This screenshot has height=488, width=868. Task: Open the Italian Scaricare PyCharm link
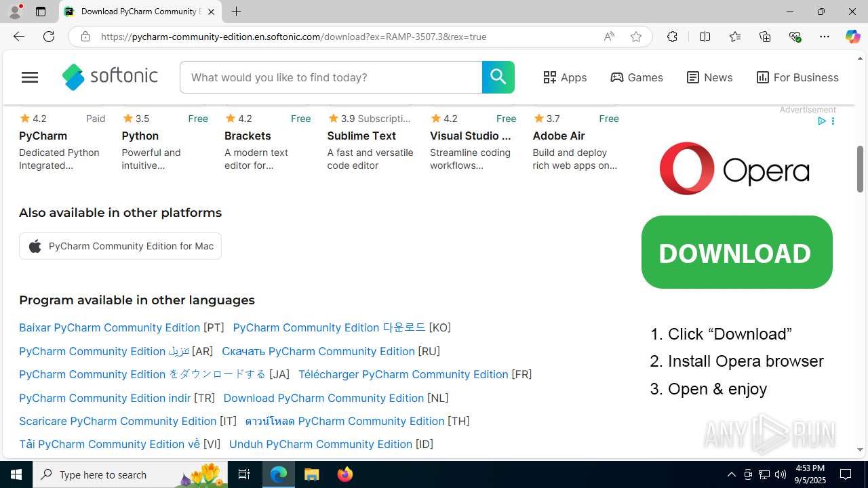click(x=117, y=421)
